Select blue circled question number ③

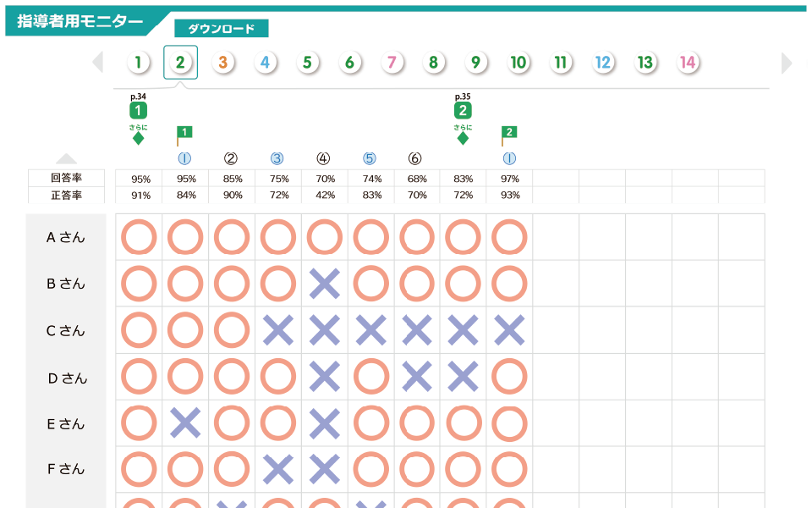click(x=277, y=158)
